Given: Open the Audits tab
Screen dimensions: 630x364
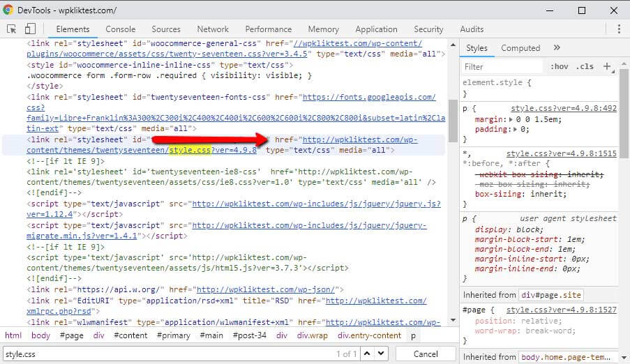Looking at the screenshot, I should 472,29.
